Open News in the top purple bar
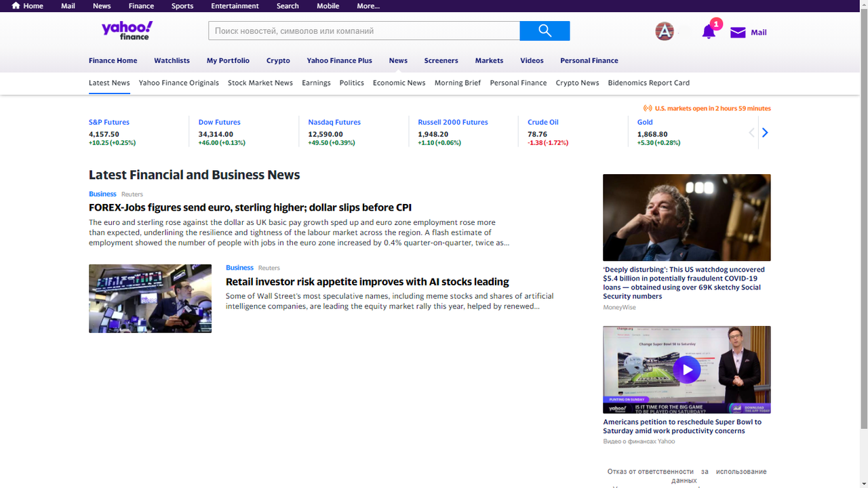The image size is (868, 488). 102,5
